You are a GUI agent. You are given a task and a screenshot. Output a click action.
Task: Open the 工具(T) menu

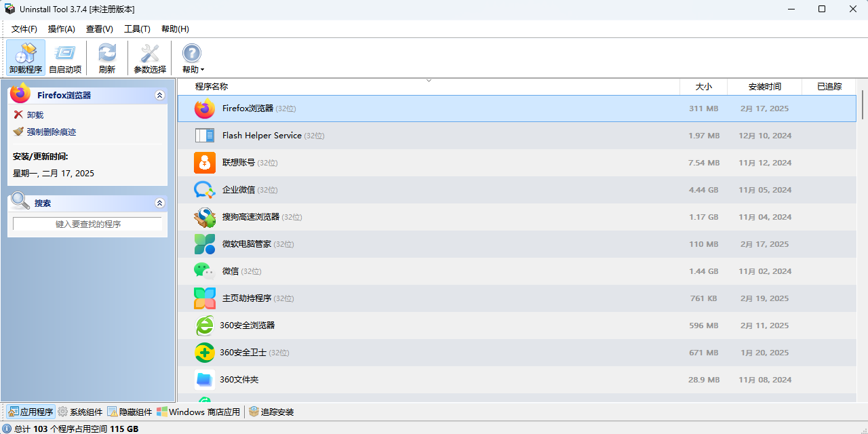coord(137,29)
